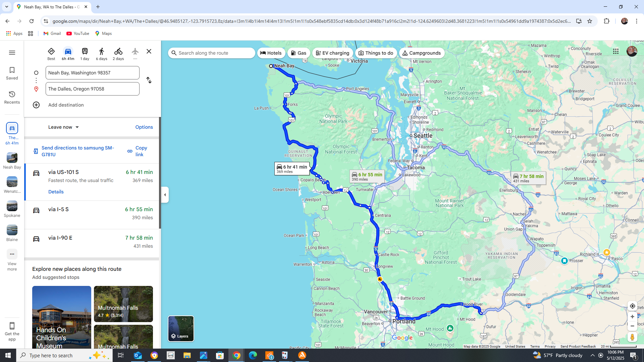
Task: Toggle the Layers map view thumbnail
Action: coord(181,328)
